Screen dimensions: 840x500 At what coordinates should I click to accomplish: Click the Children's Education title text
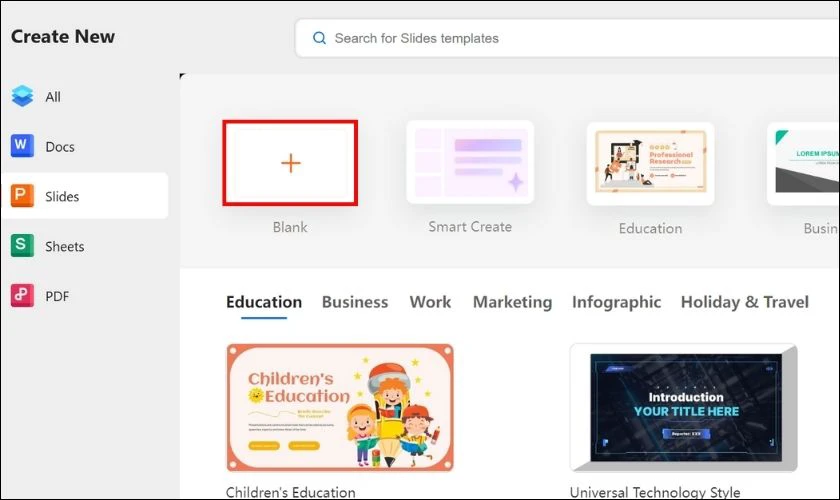click(x=290, y=492)
